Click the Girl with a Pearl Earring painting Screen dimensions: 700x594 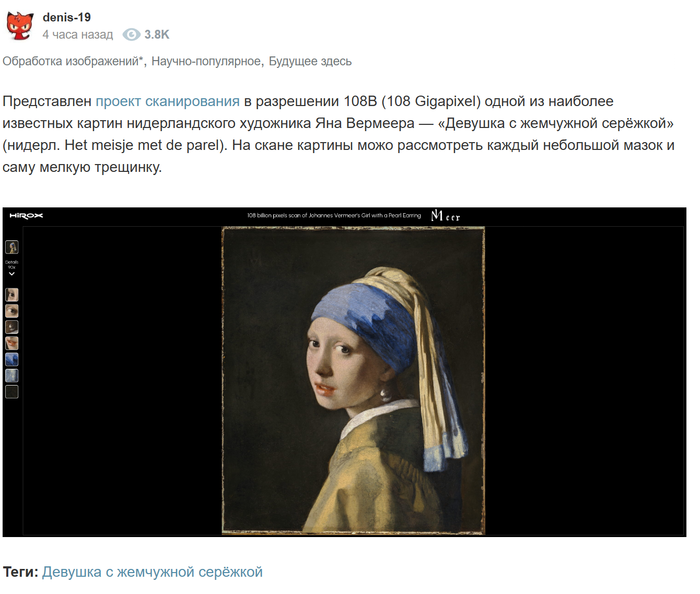point(353,380)
